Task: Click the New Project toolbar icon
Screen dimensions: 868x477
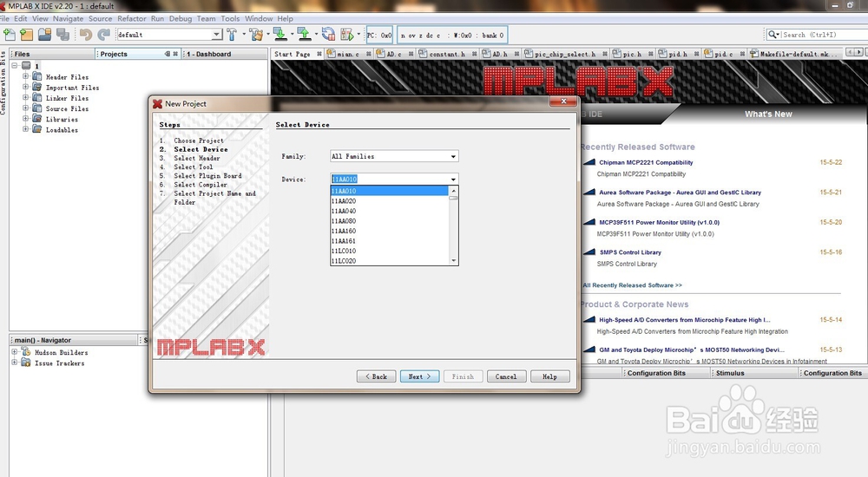Action: click(27, 35)
